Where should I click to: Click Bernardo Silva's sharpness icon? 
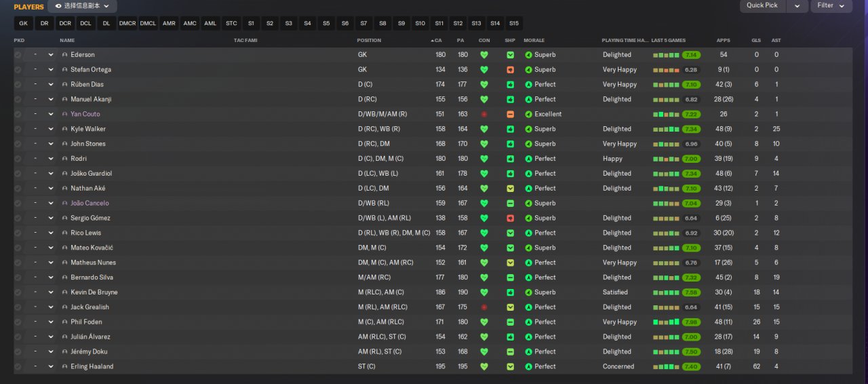(510, 277)
